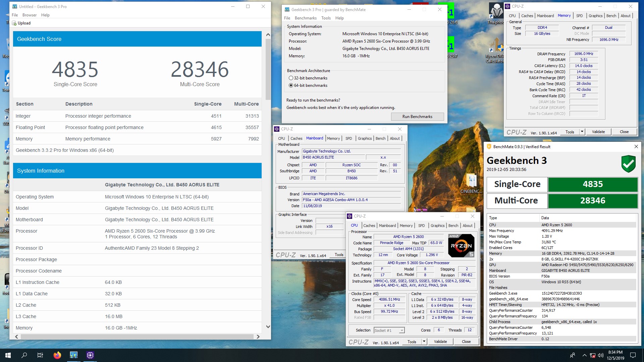
Task: Open Browser menu in Geekbench window
Action: [30, 15]
